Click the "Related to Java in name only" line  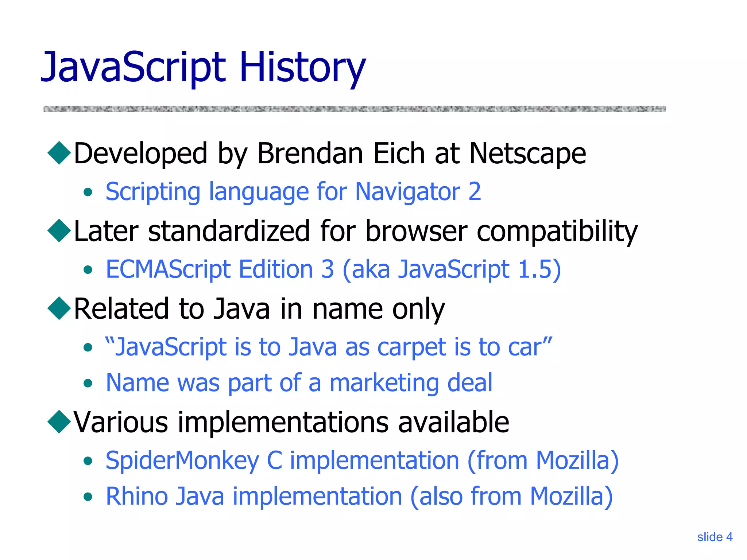pyautogui.click(x=259, y=309)
